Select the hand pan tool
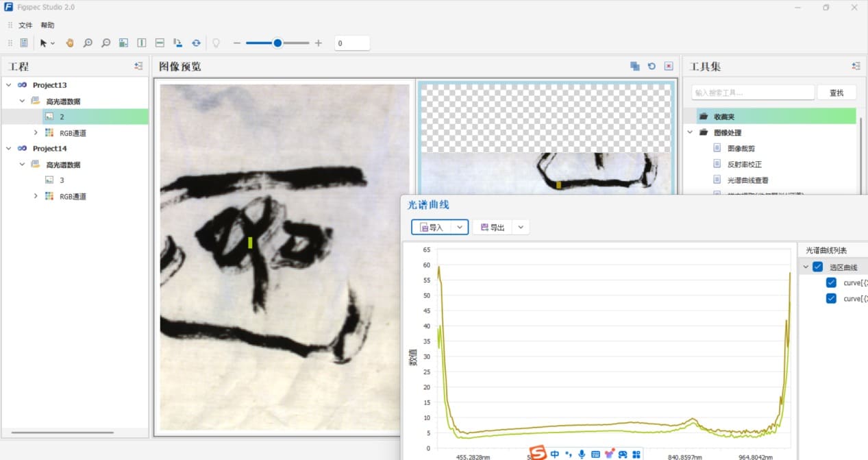 [70, 43]
